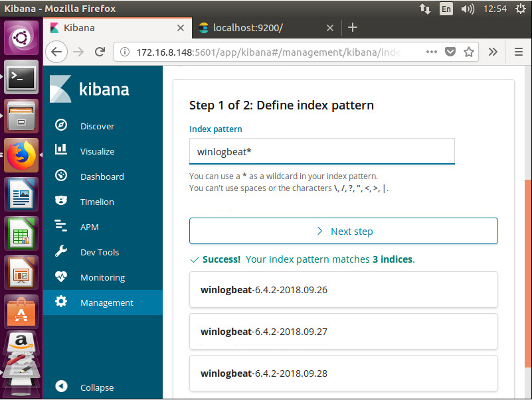
Task: Select the Management gear icon
Action: pos(61,301)
